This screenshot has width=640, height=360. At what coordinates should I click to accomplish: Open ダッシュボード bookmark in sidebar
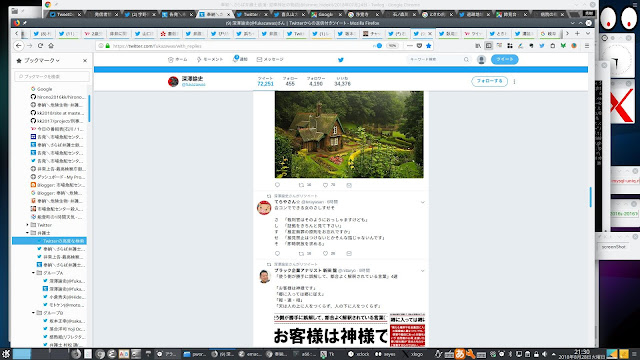point(58,177)
